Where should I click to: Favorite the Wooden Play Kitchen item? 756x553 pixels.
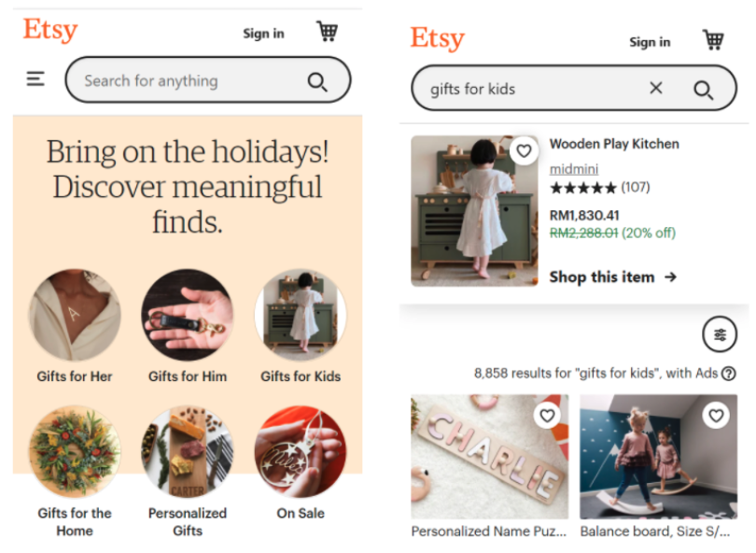click(525, 151)
